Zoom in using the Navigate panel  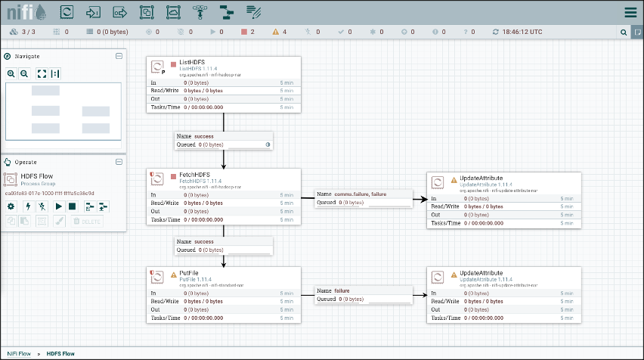coord(11,73)
